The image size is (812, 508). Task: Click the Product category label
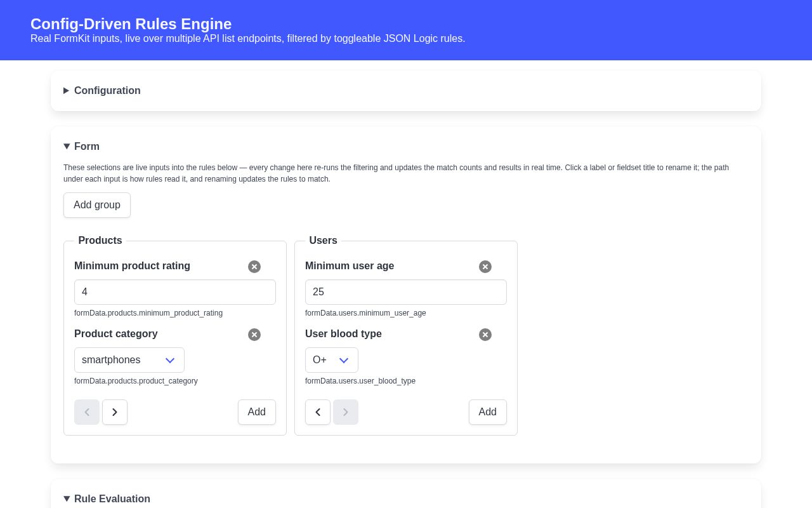coord(116,334)
